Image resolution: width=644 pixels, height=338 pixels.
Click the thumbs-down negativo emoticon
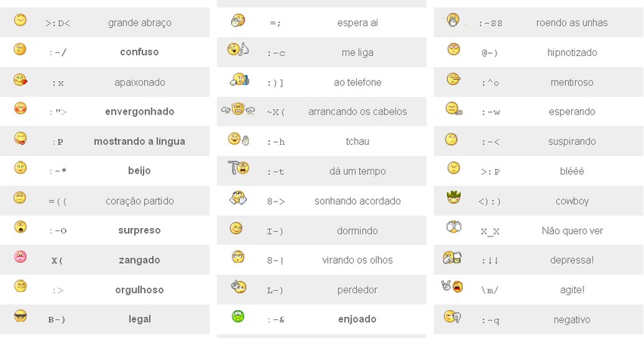(x=452, y=317)
